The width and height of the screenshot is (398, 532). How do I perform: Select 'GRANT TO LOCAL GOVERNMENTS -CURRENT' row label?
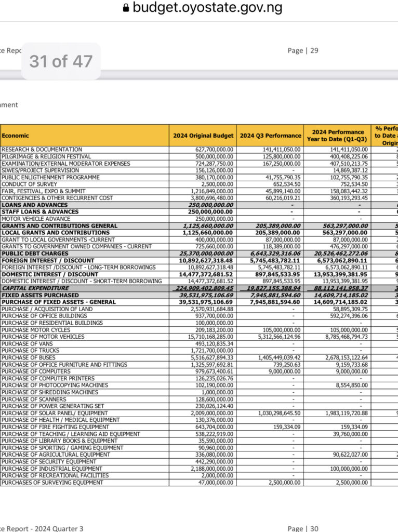[58, 240]
